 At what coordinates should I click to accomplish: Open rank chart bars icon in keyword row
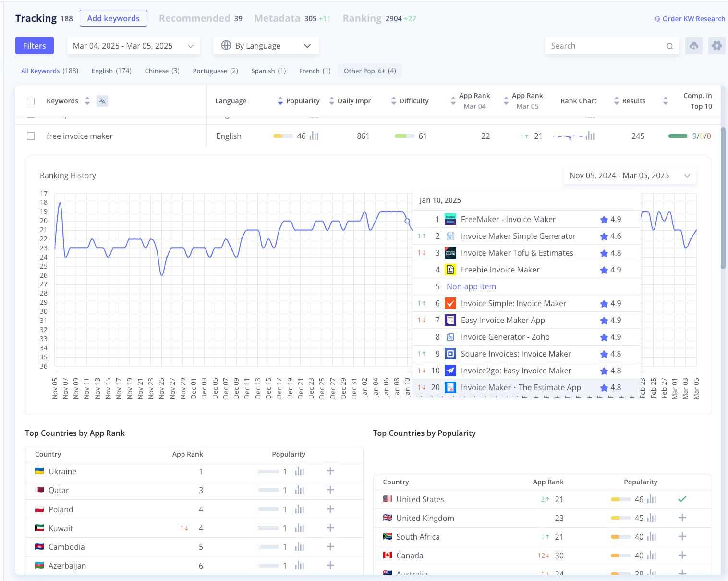590,136
